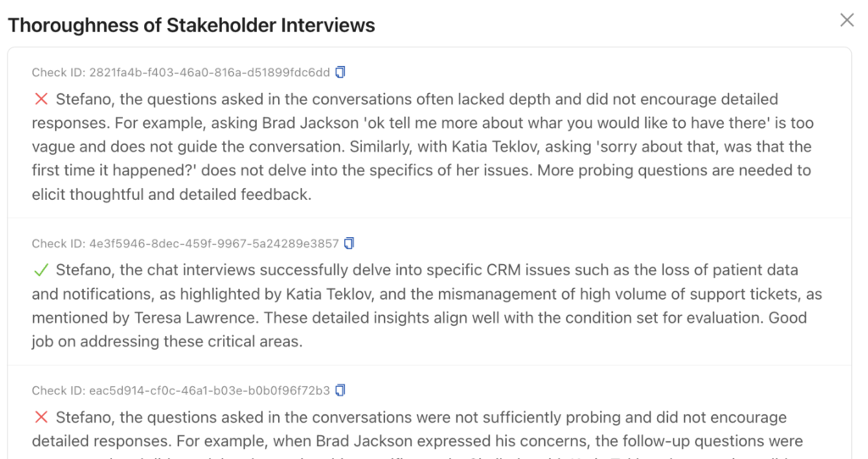Click the passing feedback about specific CRM issues
868x459 pixels.
coord(424,306)
